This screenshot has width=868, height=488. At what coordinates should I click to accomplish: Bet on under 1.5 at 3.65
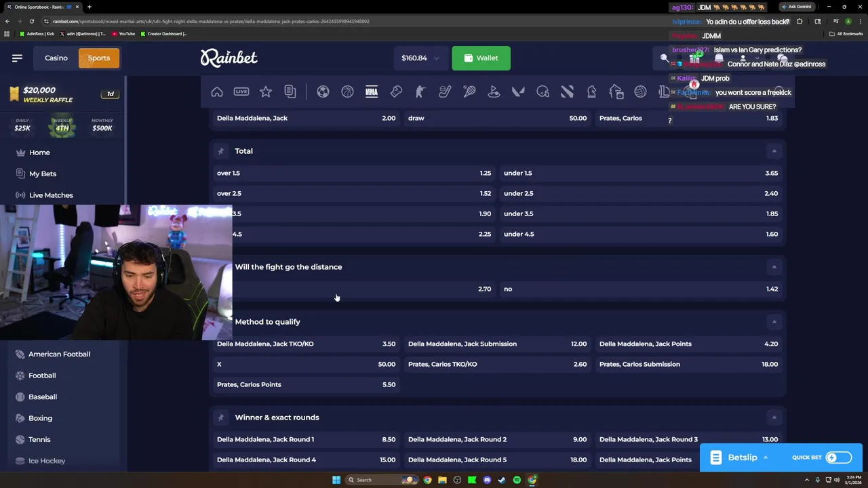[x=641, y=173]
